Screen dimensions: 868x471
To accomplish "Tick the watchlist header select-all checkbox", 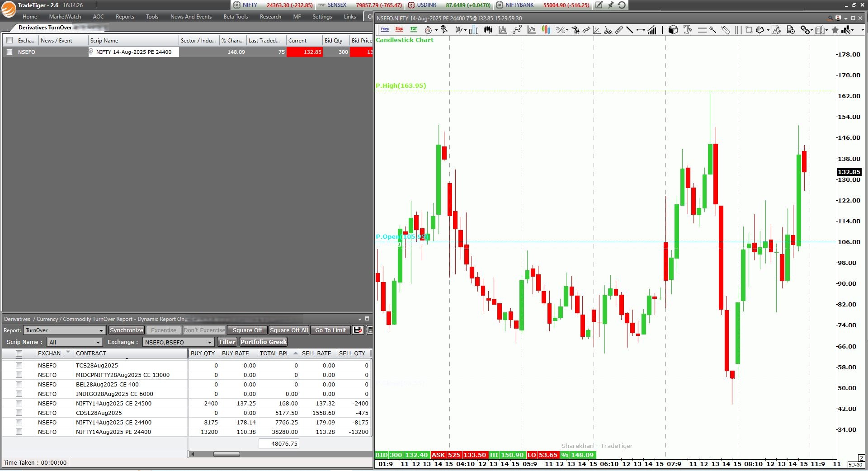I will 9,40.
